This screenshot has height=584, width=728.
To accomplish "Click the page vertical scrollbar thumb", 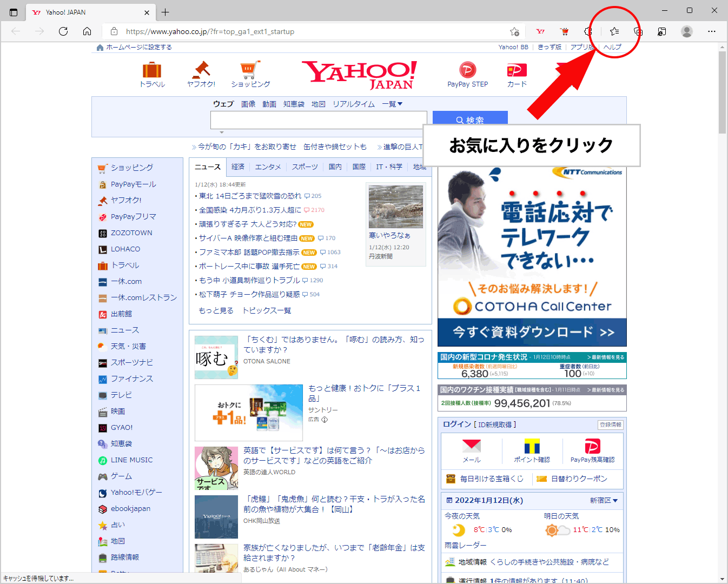I will pyautogui.click(x=722, y=92).
